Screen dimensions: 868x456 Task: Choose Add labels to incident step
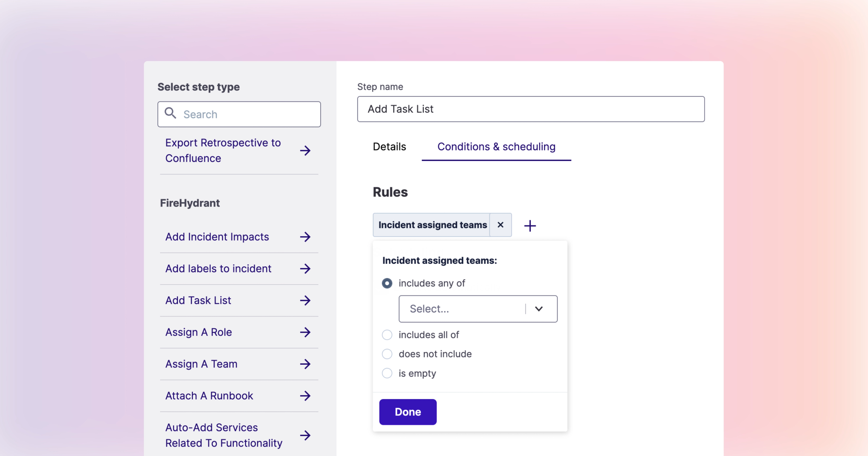[239, 269]
